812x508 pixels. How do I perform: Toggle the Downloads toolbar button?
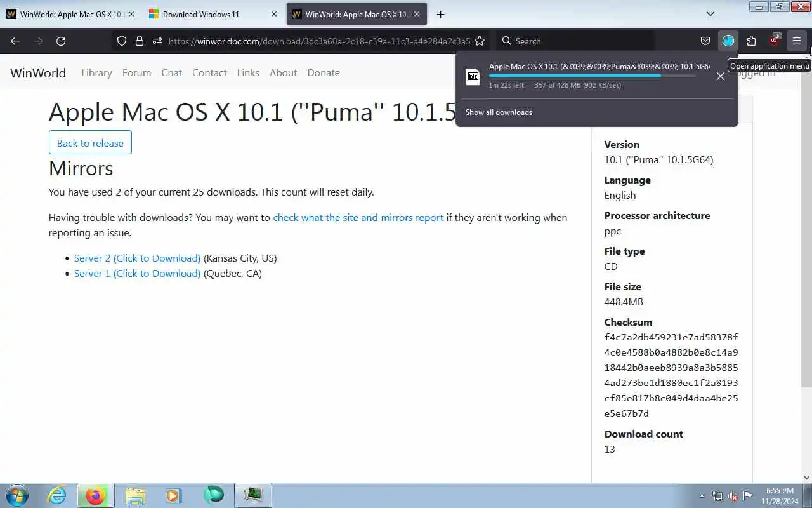pyautogui.click(x=728, y=41)
